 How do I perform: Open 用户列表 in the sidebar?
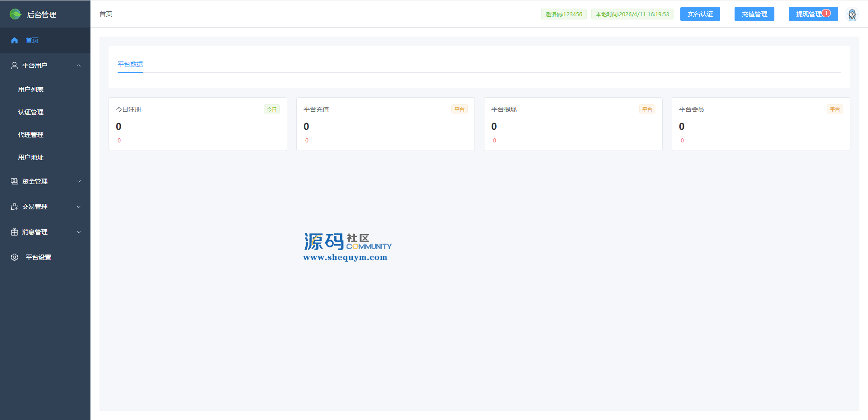[31, 90]
